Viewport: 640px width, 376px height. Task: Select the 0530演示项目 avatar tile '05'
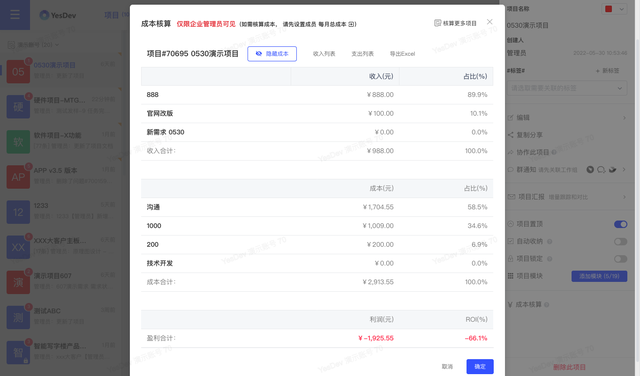pyautogui.click(x=18, y=71)
